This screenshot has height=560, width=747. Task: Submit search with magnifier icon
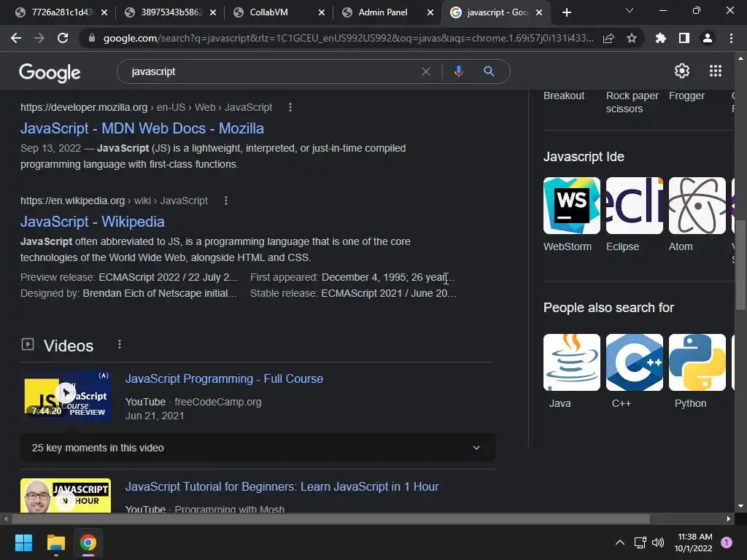(x=489, y=71)
